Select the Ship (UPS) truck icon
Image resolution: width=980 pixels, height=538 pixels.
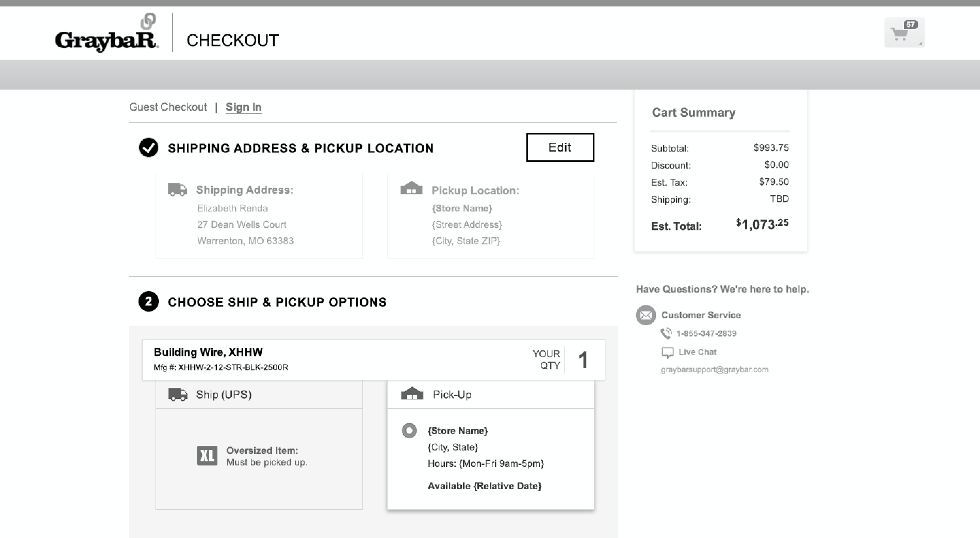[x=178, y=394]
